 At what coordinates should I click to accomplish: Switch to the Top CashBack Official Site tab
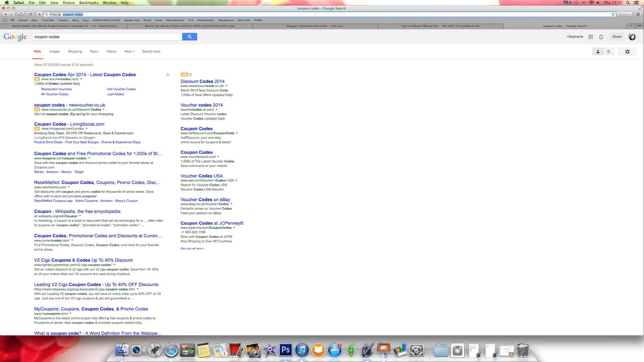click(440, 26)
